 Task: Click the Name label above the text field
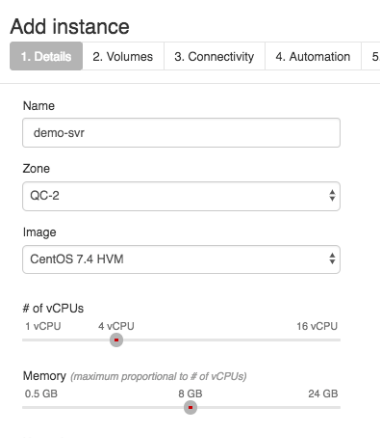point(39,106)
